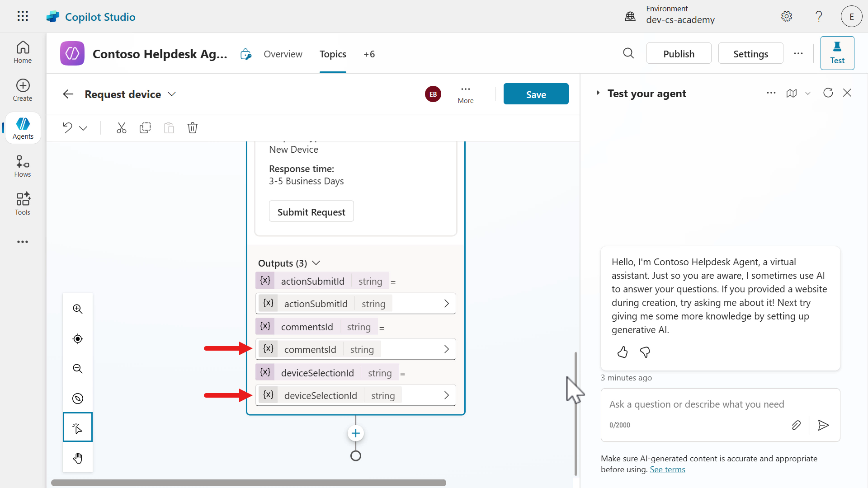Refresh the test conversation
Image resolution: width=868 pixels, height=488 pixels.
click(828, 93)
